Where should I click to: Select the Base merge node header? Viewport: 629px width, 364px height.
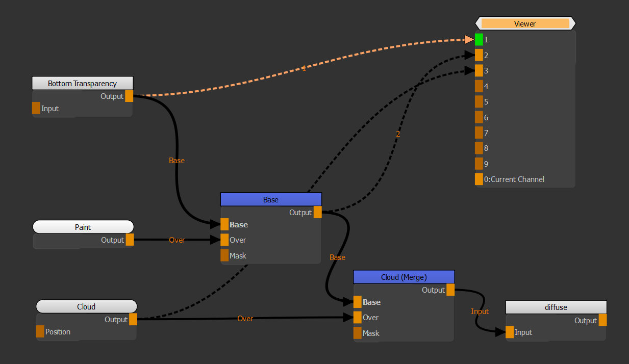(x=271, y=199)
